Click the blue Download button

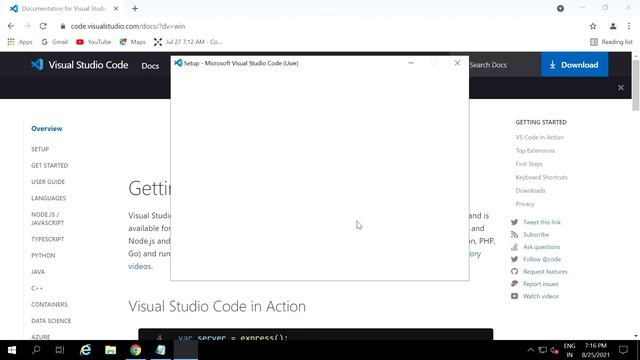pyautogui.click(x=574, y=65)
